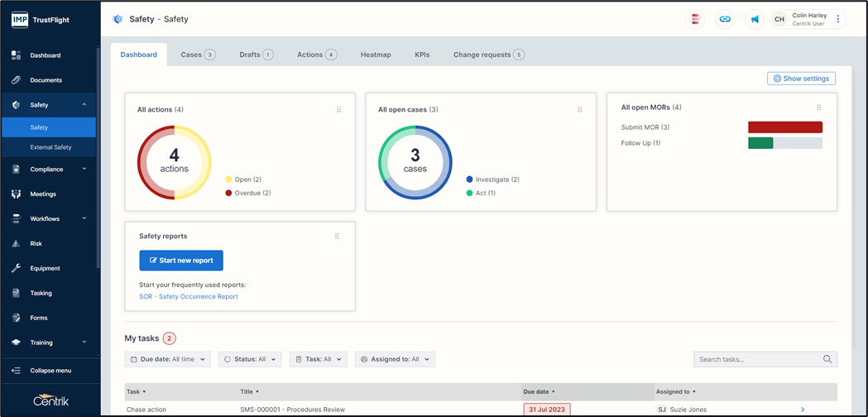Open the Assigned to filter dropdown
This screenshot has height=417, width=868.
[395, 359]
